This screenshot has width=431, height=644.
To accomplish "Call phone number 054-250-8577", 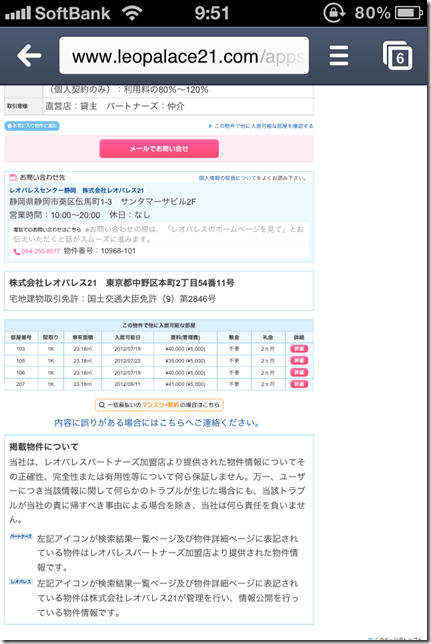I will coord(41,251).
